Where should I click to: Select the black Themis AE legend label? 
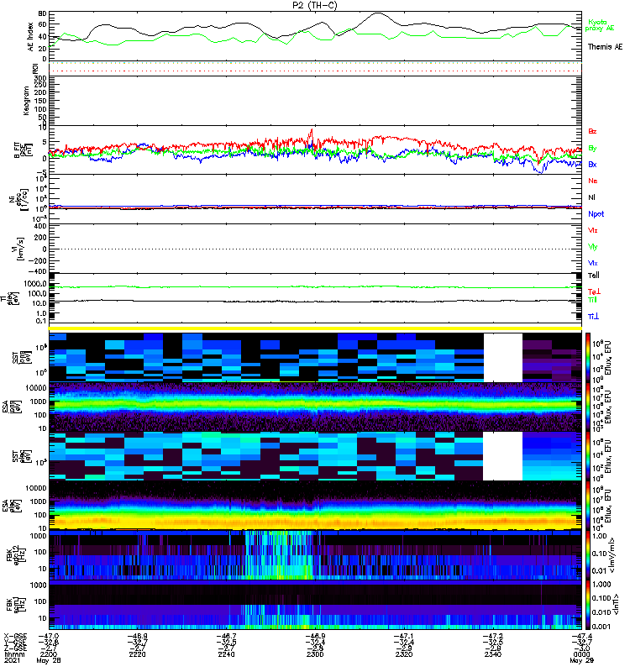(x=605, y=47)
